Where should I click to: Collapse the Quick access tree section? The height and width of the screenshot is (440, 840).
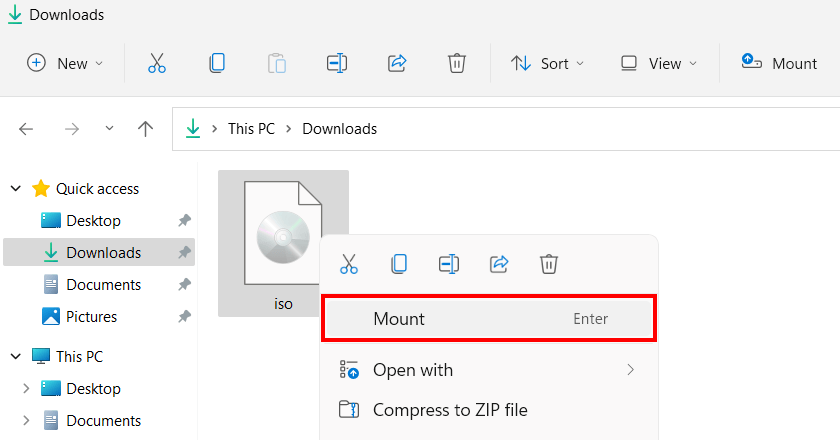point(17,189)
